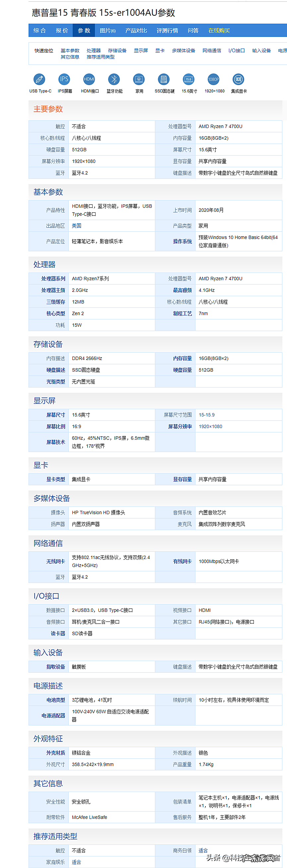
Task: Click the 主要参数 section heading
Action: [x=48, y=109]
